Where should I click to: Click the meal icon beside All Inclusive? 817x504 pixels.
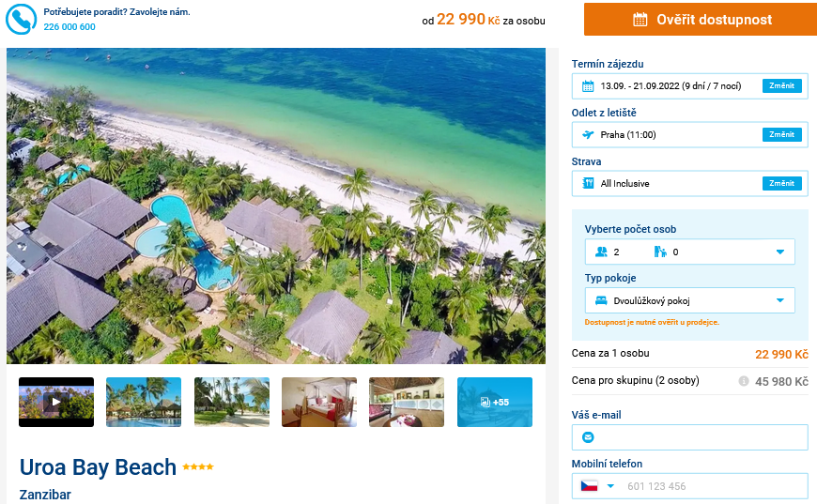pyautogui.click(x=588, y=183)
